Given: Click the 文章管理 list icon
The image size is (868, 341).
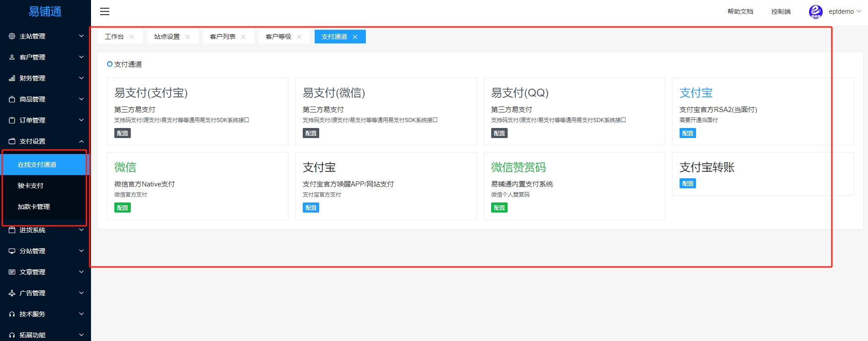Looking at the screenshot, I should coord(12,272).
